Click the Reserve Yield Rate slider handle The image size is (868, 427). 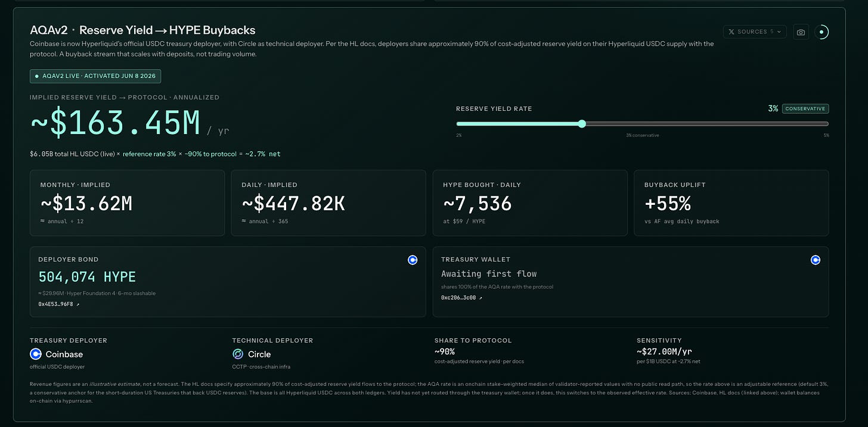(582, 124)
